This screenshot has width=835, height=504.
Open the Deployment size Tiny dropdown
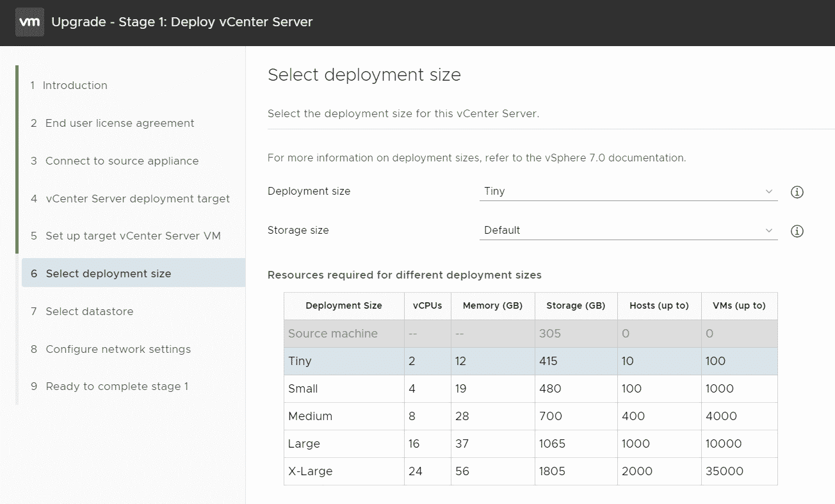pyautogui.click(x=628, y=191)
